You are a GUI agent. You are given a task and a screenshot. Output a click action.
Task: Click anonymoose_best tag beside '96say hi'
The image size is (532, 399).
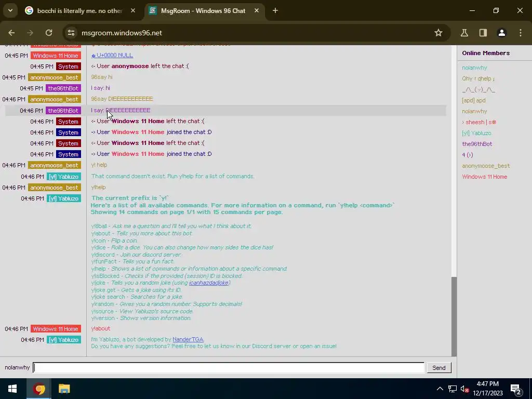click(x=55, y=77)
